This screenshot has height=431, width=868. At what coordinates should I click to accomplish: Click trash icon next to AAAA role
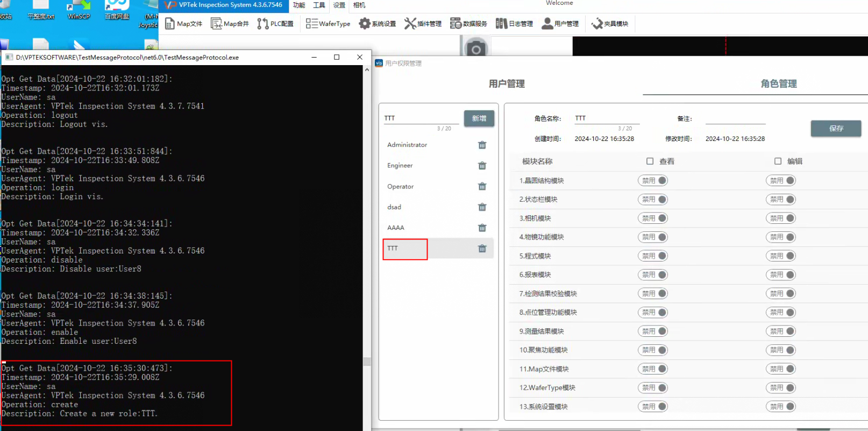pos(482,228)
